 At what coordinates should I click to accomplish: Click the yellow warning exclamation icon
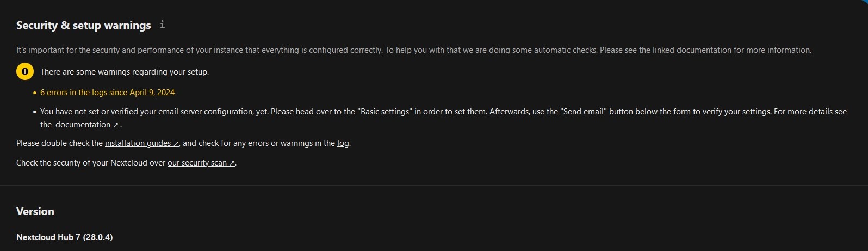[x=25, y=71]
